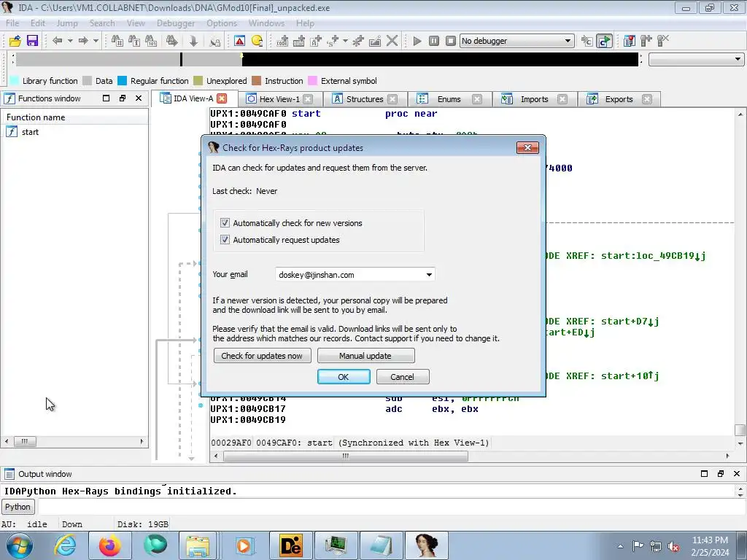
Task: Click the Jump forward arrow icon
Action: [83, 41]
